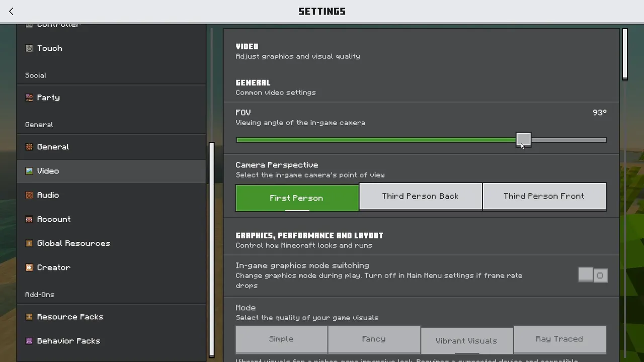
Task: Click the Creator category icon
Action: [x=29, y=267]
